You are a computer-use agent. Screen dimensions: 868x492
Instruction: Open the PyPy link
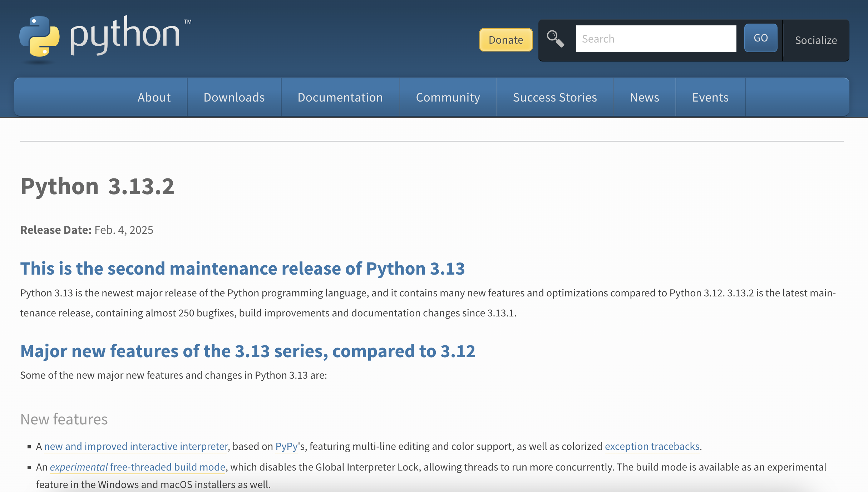287,446
